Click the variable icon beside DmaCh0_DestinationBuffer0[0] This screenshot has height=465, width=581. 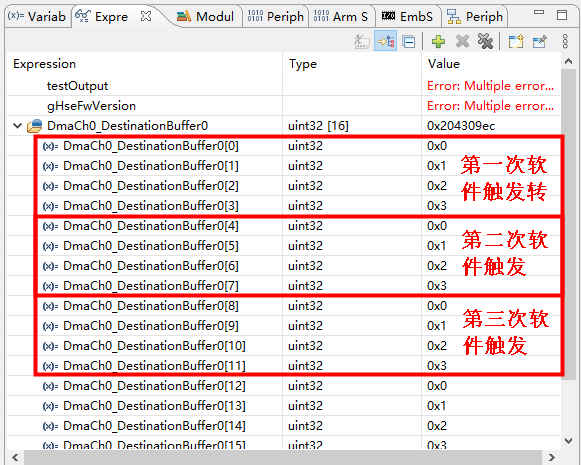click(50, 146)
